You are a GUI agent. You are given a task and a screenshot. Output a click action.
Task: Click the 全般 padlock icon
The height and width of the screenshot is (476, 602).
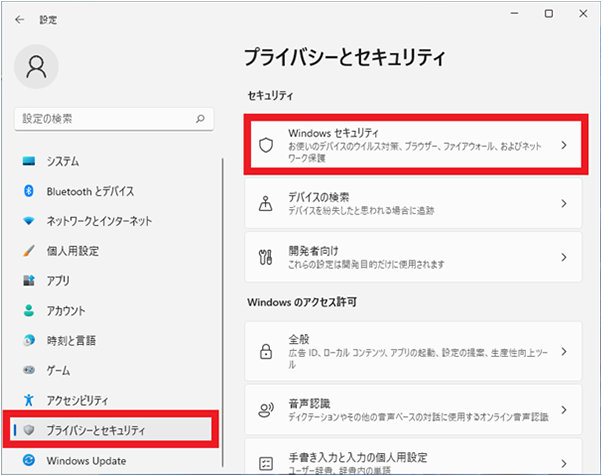pyautogui.click(x=266, y=351)
